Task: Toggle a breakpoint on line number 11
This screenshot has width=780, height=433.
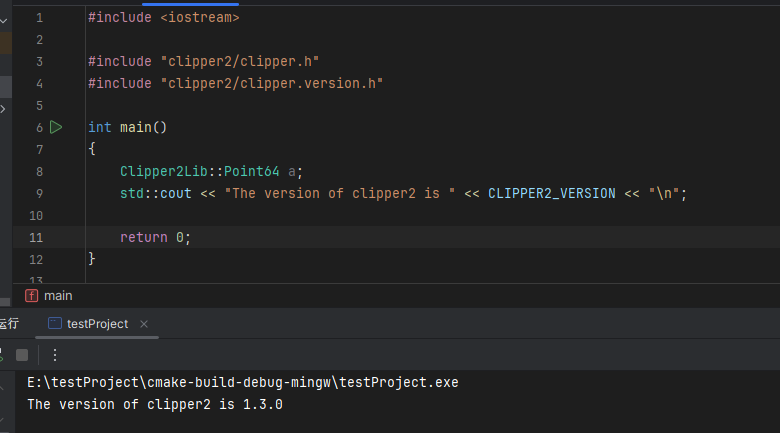Action: tap(37, 237)
